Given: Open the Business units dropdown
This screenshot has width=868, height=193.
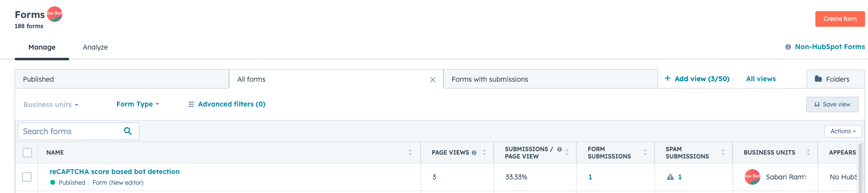Looking at the screenshot, I should 51,105.
